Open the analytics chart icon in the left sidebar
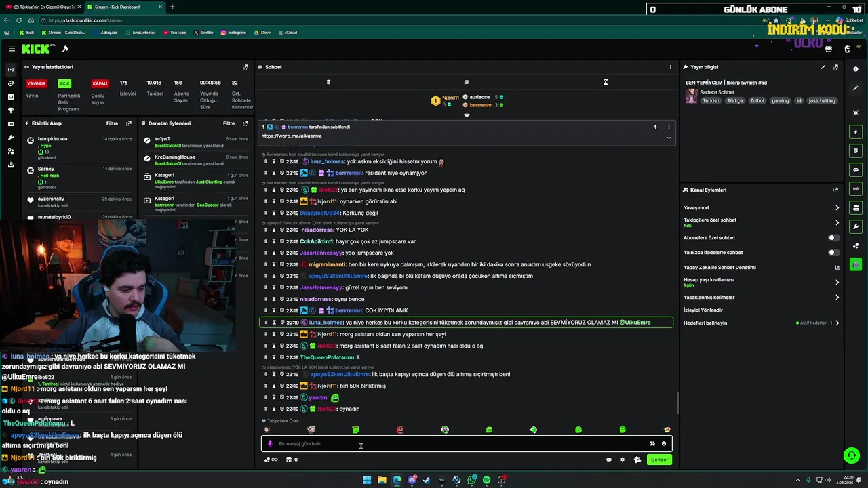Image resolution: width=868 pixels, height=488 pixels. [10, 97]
